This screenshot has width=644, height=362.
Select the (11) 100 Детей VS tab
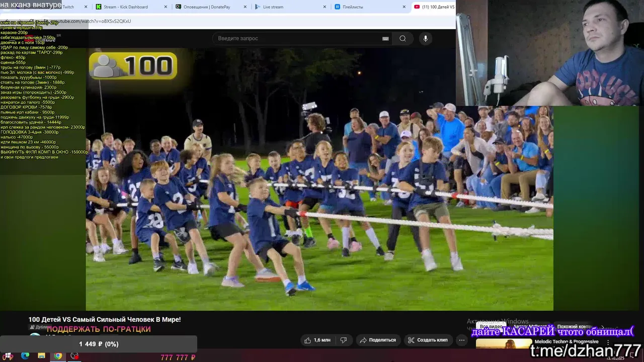433,7
